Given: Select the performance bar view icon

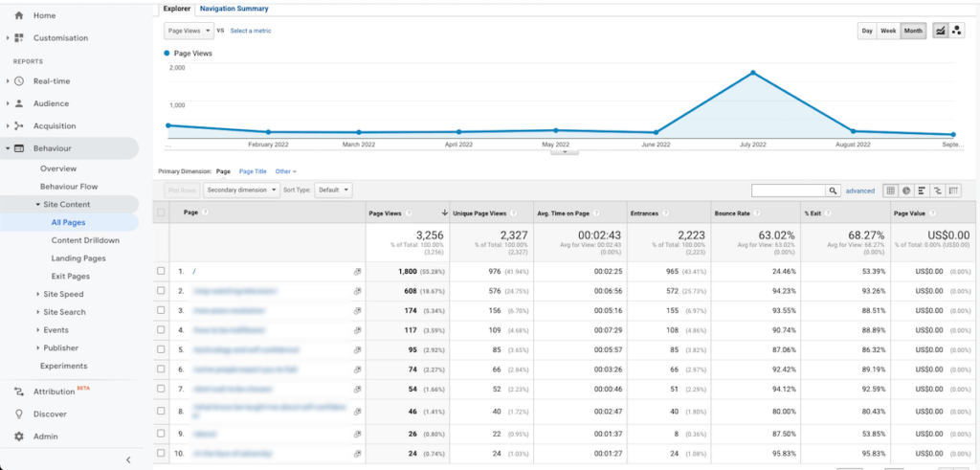Looking at the screenshot, I should (922, 190).
